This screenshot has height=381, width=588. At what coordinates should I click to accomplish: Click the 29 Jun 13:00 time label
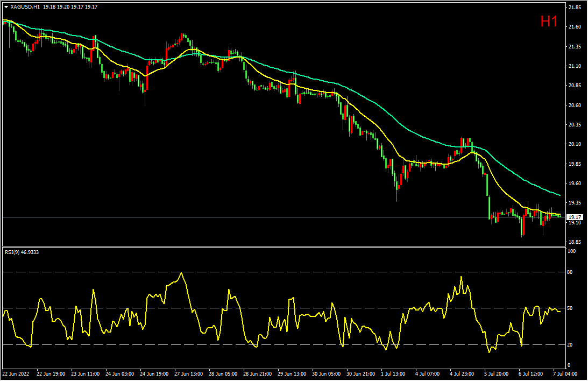pyautogui.click(x=292, y=374)
